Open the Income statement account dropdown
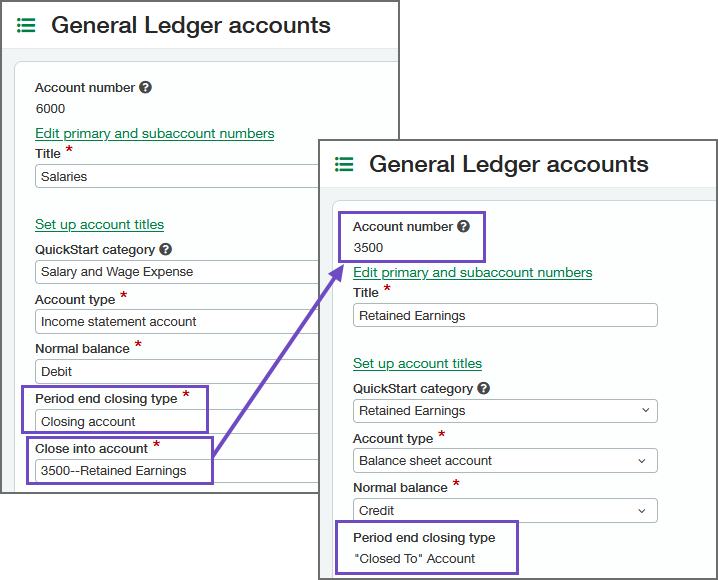The image size is (718, 580). [175, 322]
